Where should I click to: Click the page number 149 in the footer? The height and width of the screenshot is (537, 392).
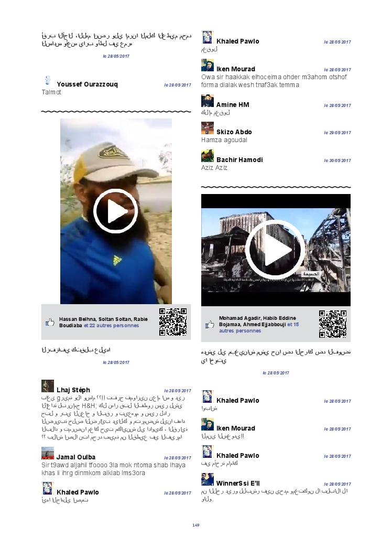pos(196,525)
